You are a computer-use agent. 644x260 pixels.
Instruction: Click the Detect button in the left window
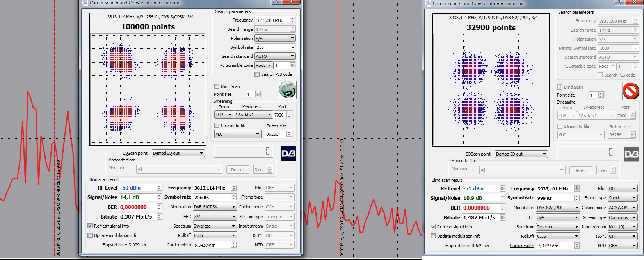(237, 170)
